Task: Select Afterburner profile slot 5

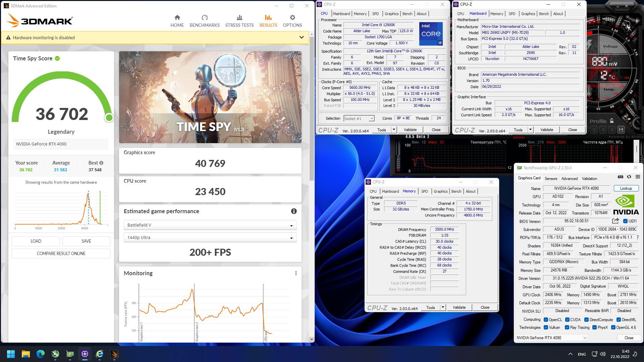Action: pos(612,130)
